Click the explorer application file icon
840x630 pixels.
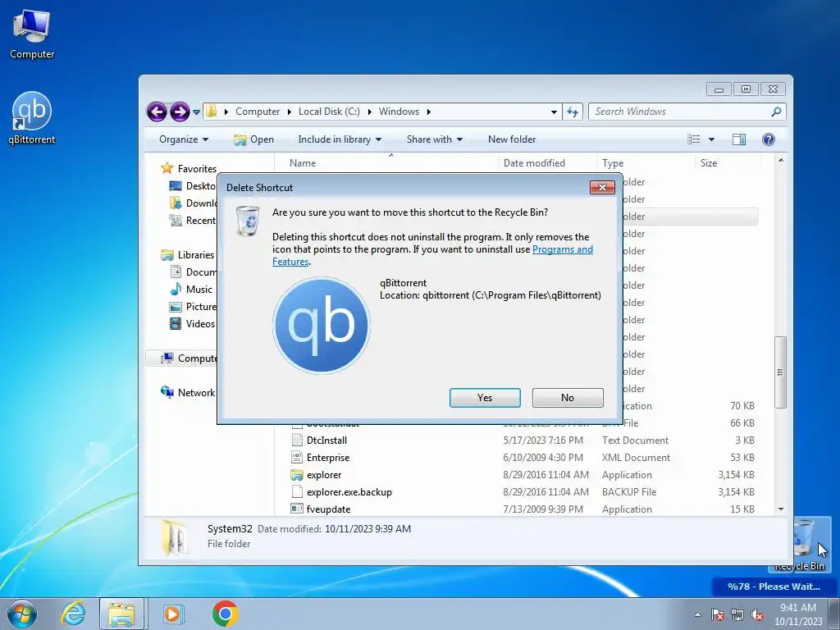pyautogui.click(x=296, y=475)
